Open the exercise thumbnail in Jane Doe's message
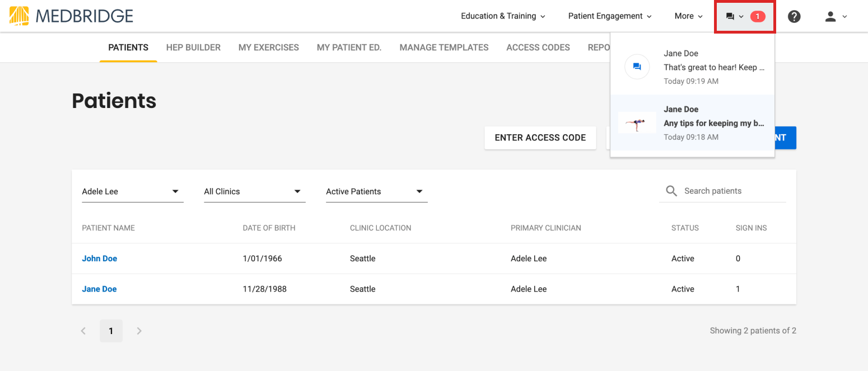Viewport: 868px width, 371px height. [637, 123]
